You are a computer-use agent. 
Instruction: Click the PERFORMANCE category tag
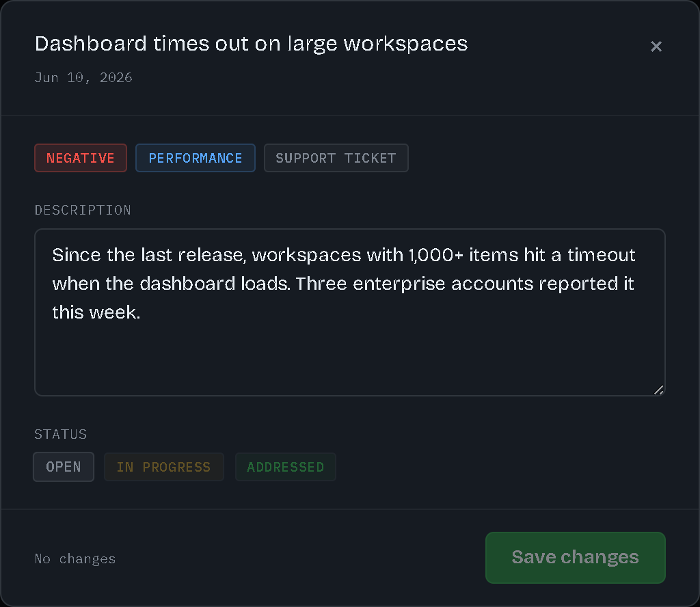(x=196, y=158)
